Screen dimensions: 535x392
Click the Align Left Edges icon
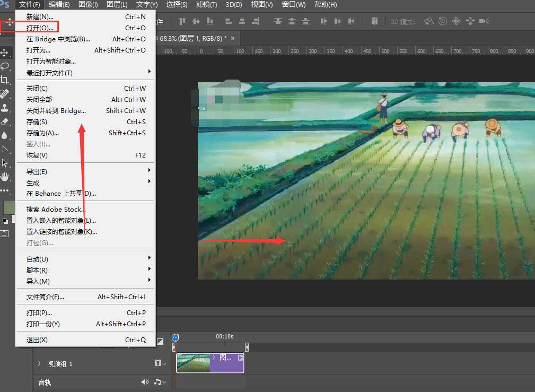click(228, 22)
